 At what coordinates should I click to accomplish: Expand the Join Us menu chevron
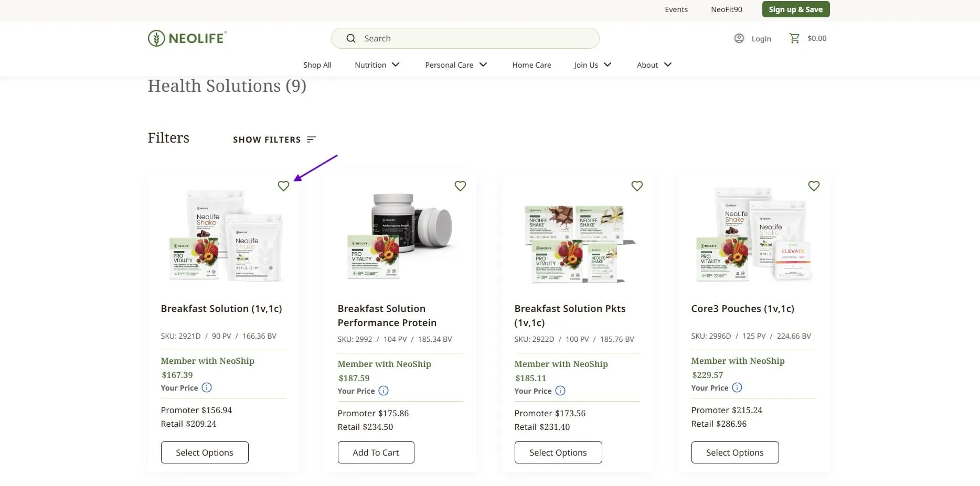(x=608, y=64)
